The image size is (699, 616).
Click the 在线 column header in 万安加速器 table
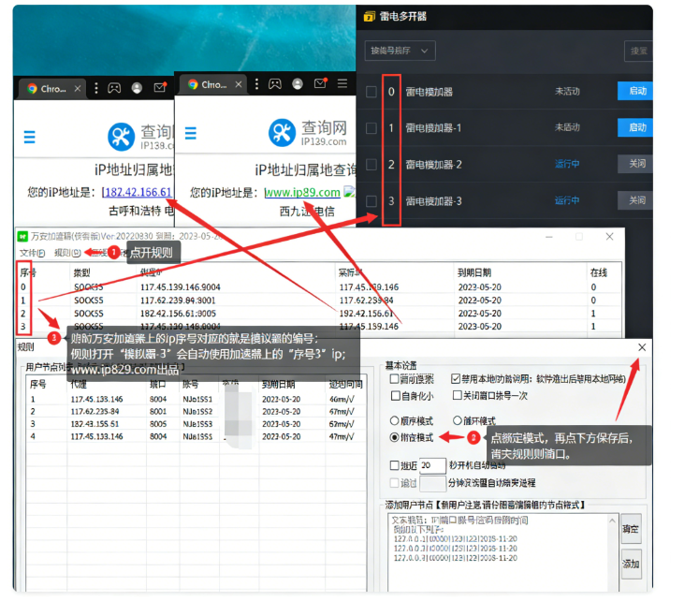pos(599,272)
